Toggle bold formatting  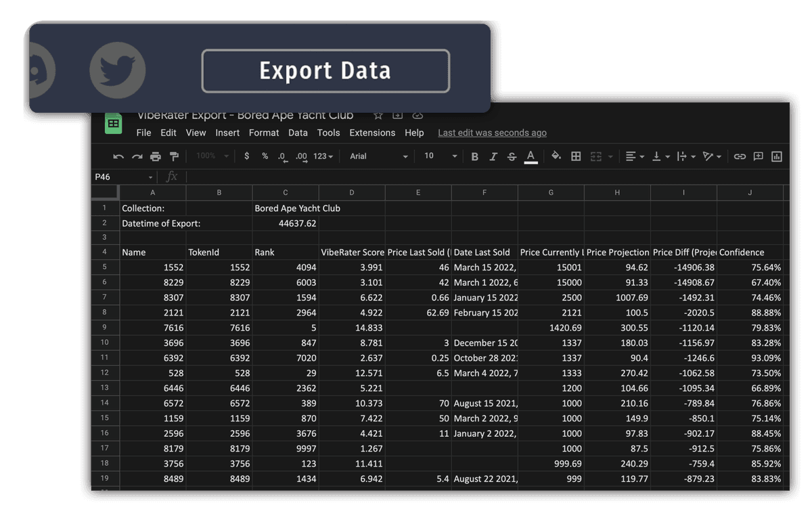pos(474,156)
